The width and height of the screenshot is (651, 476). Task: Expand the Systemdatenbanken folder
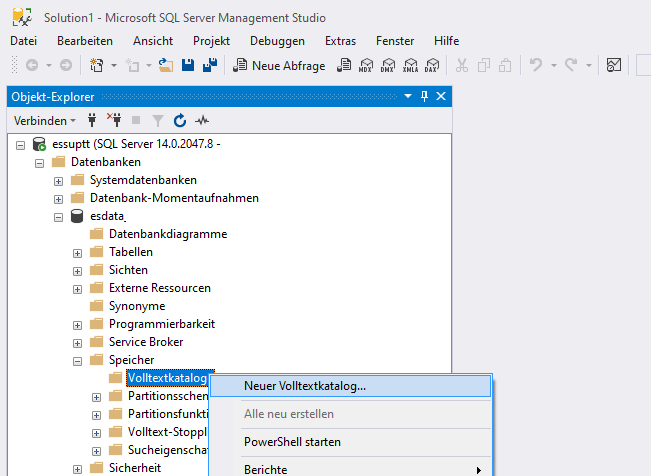coord(59,182)
